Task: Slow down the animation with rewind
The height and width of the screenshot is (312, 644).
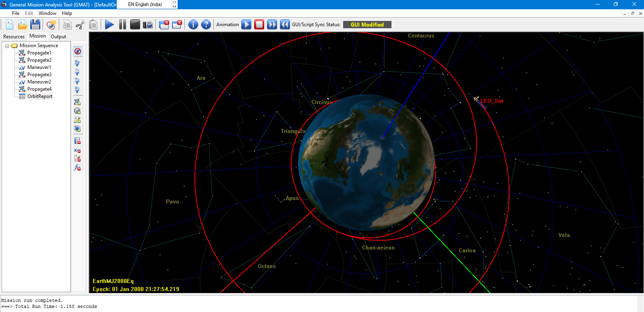Action: coord(285,25)
